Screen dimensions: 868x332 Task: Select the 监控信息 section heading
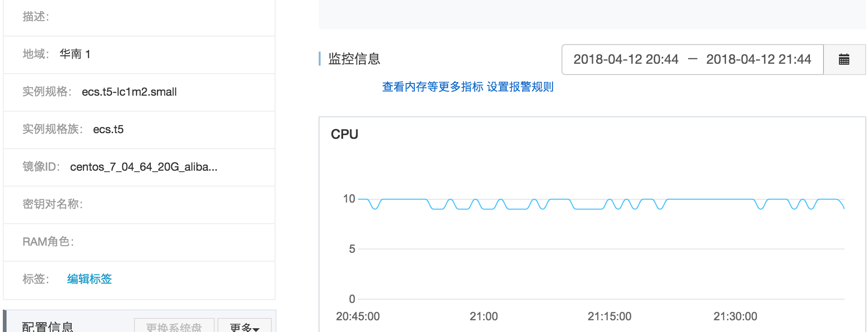click(x=354, y=59)
